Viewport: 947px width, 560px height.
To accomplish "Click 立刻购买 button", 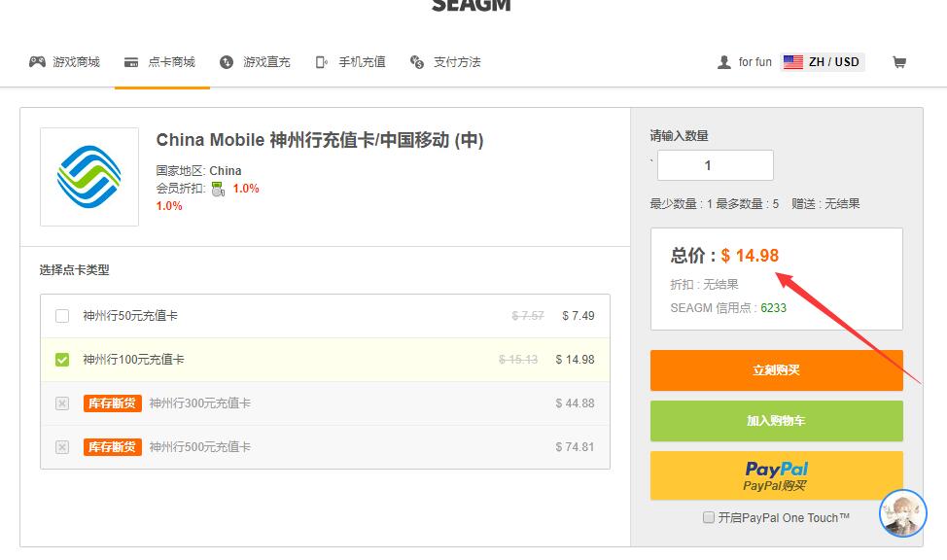I will click(777, 370).
